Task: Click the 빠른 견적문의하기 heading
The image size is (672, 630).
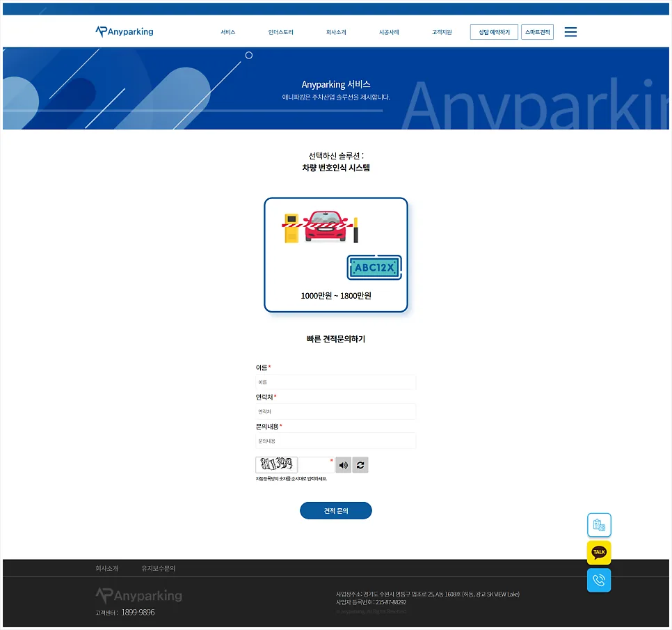Action: tap(336, 339)
